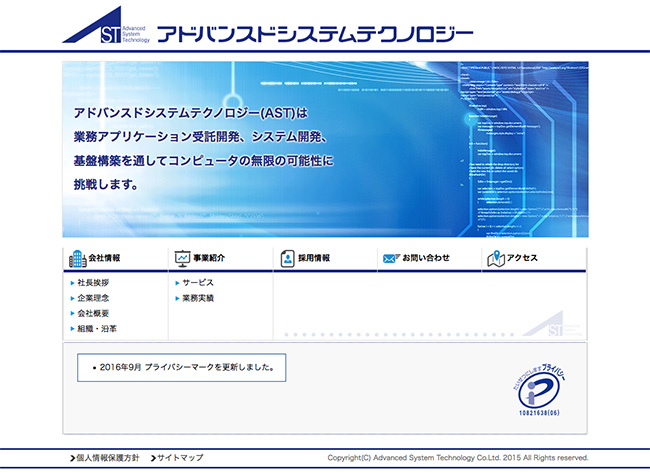Screen dimensions: 650x474
Task: Click the 会社情報 building icon
Action: (x=78, y=259)
